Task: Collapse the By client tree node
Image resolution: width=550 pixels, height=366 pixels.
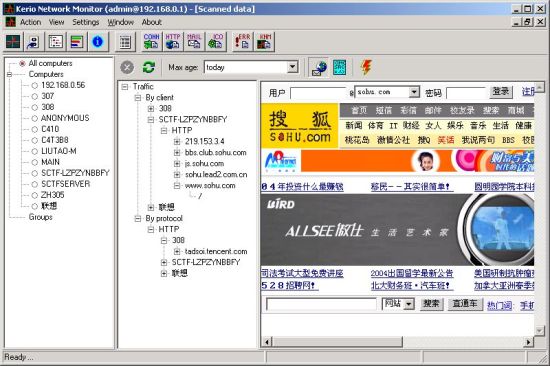Action: (138, 98)
